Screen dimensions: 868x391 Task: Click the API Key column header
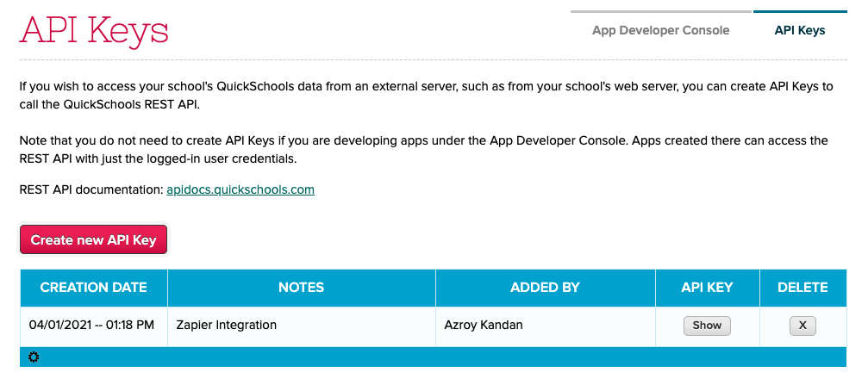tap(707, 288)
